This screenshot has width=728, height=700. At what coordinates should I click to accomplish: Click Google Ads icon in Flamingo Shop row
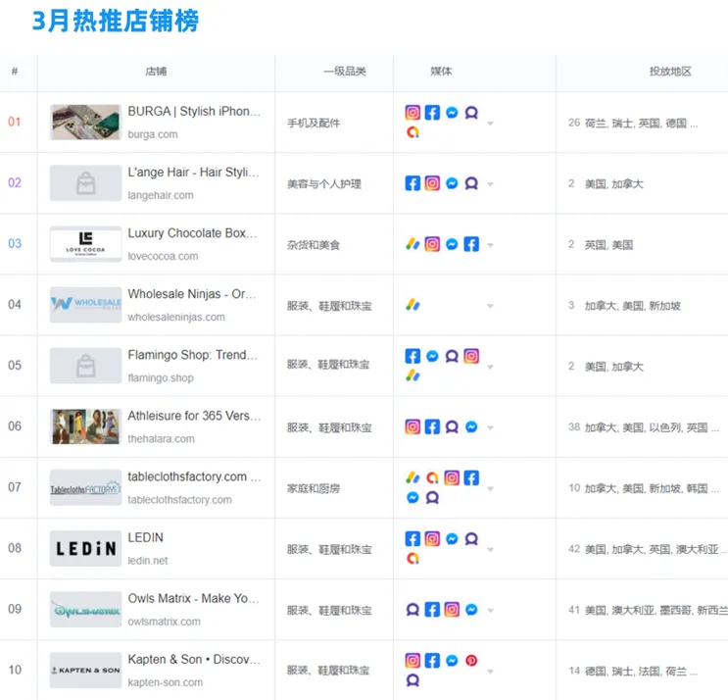(x=413, y=375)
